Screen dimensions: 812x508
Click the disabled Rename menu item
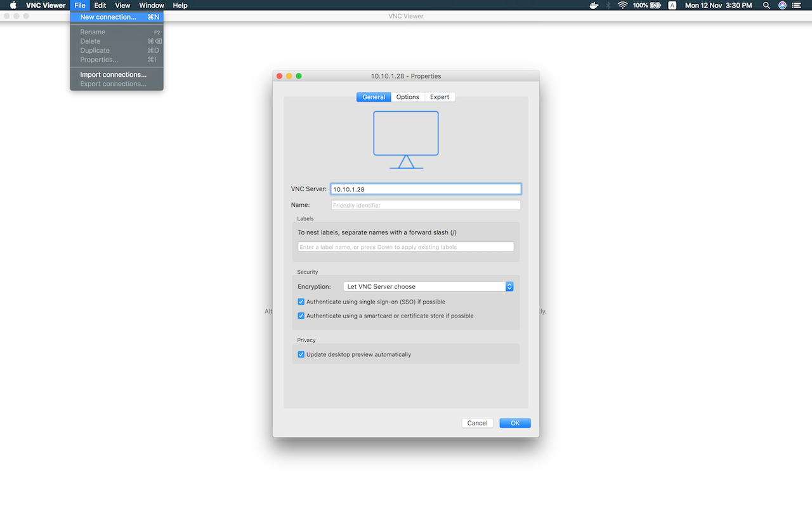[117, 32]
